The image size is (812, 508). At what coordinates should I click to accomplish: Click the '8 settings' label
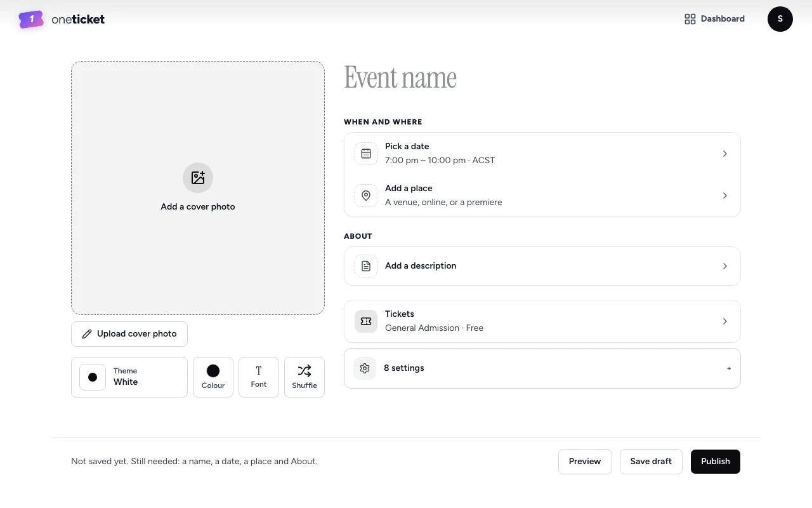pos(404,368)
